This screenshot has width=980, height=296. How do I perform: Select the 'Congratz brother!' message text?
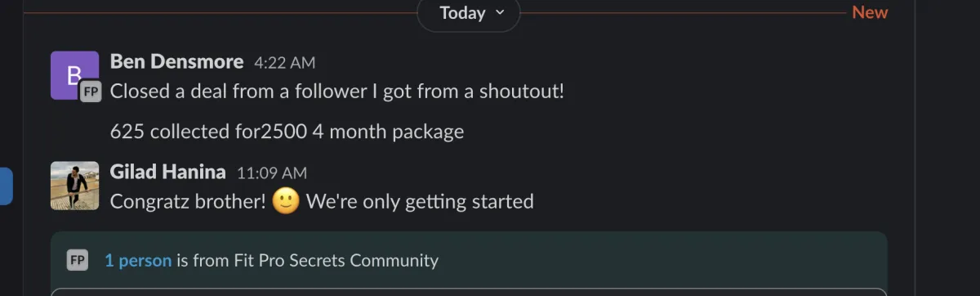188,201
